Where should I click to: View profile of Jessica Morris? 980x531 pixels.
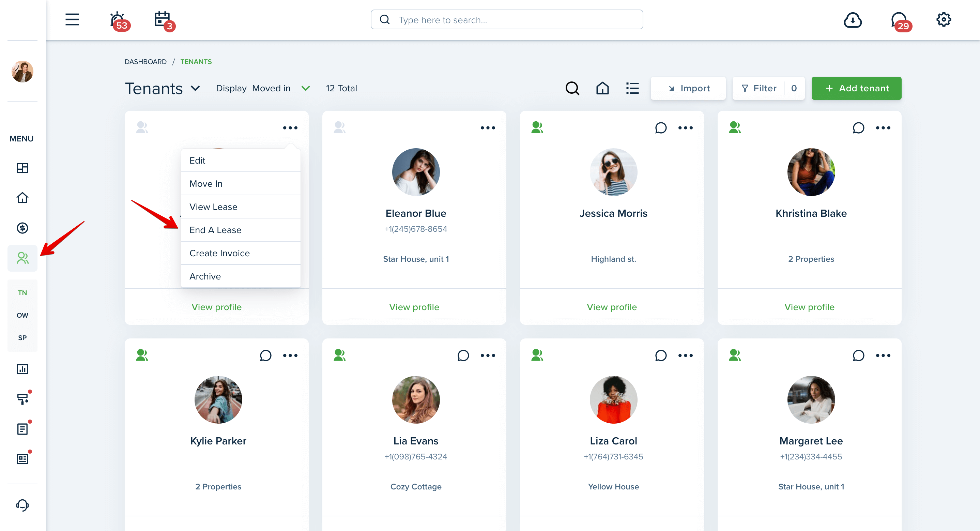(611, 307)
